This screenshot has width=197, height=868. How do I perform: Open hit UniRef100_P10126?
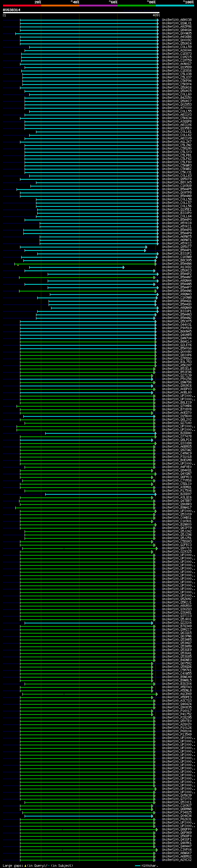(x=177, y=728)
